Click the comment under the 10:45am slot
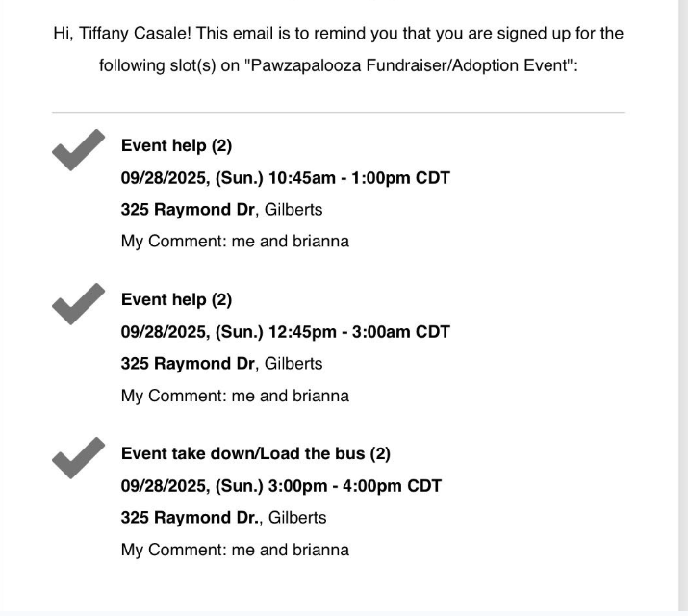The image size is (688, 616). [x=235, y=241]
